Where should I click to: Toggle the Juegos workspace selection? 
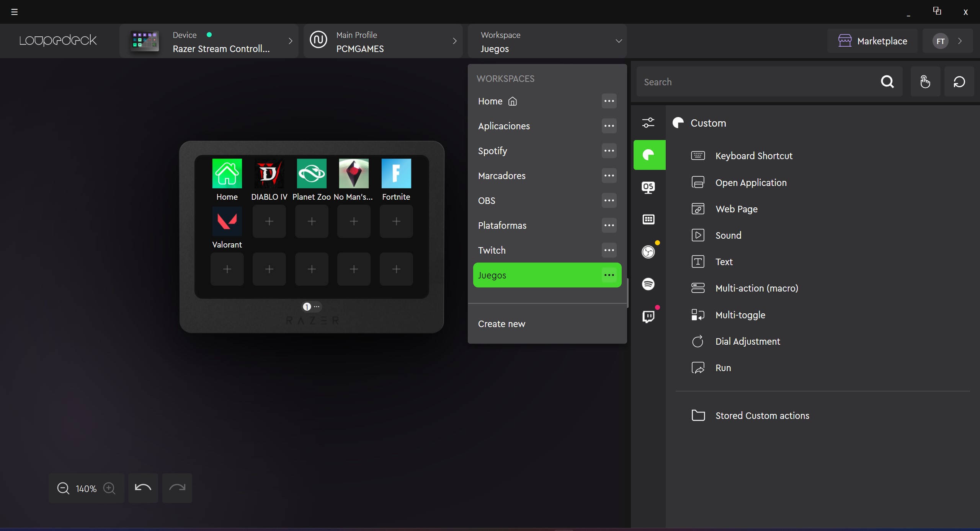[536, 275]
